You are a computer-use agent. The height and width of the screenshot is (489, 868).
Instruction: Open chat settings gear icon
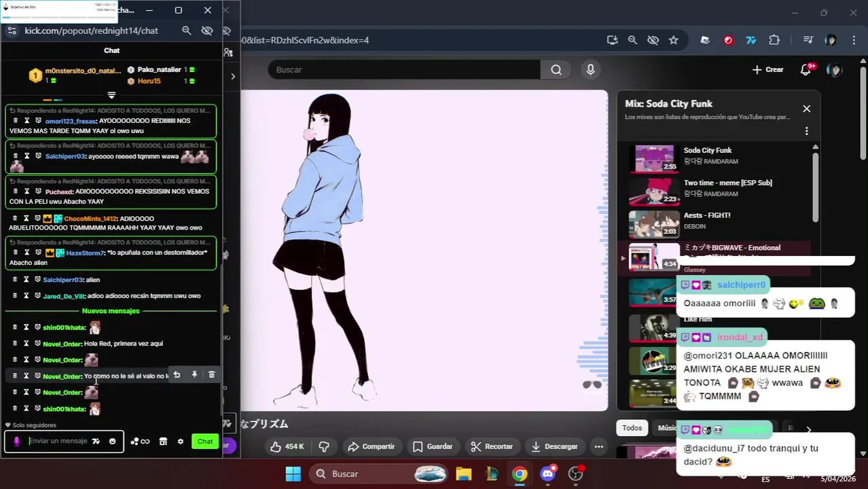click(180, 441)
